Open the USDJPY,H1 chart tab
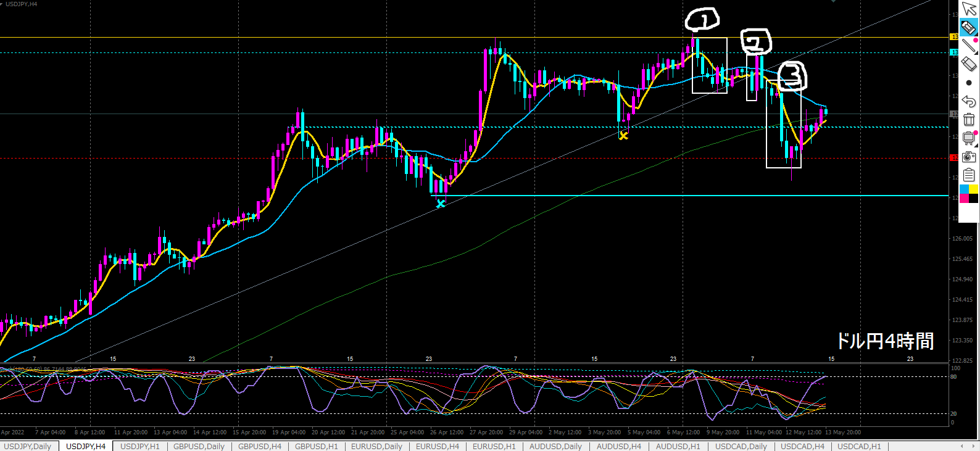 [140, 446]
